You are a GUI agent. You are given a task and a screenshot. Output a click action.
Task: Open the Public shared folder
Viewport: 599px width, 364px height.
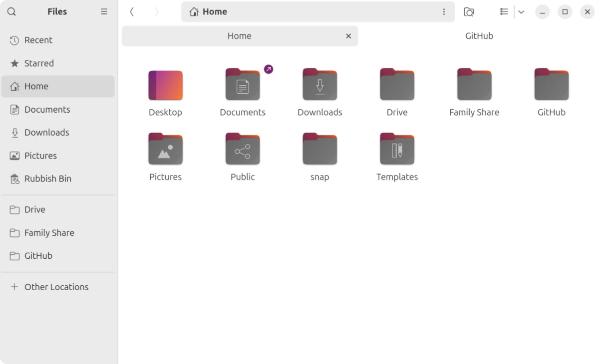click(x=243, y=149)
